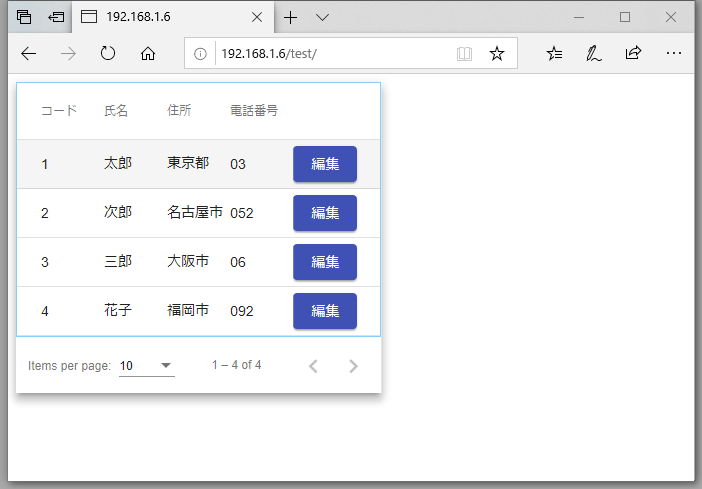Click 編集 button for 太郎 row
This screenshot has width=702, height=489.
point(325,164)
